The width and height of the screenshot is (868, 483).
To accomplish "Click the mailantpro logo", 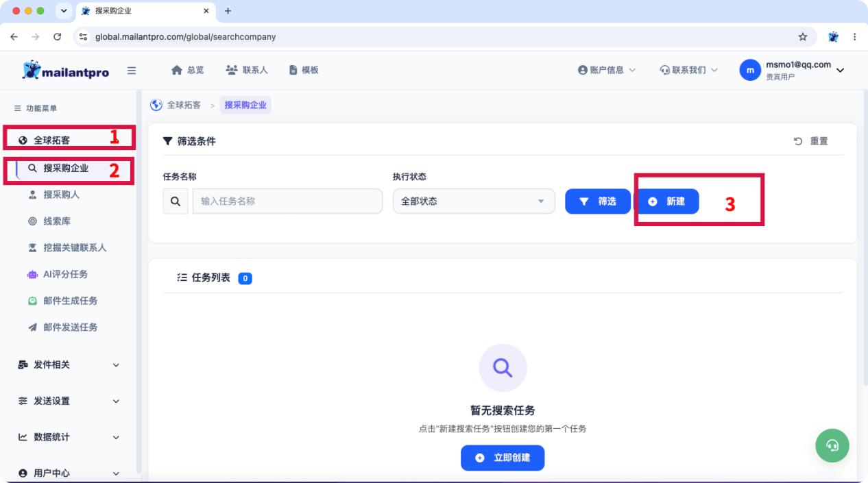I will [65, 70].
